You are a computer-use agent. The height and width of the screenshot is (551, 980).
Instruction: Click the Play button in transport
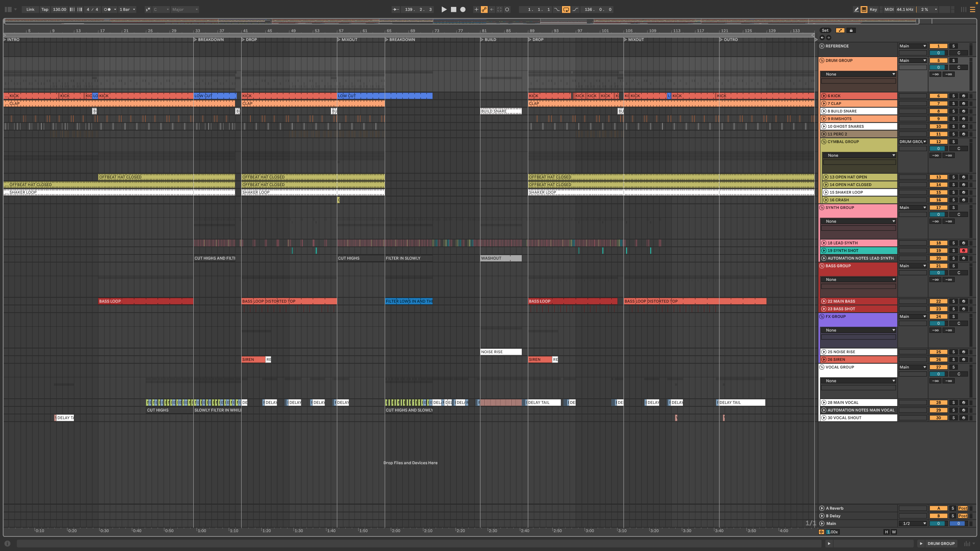point(444,10)
